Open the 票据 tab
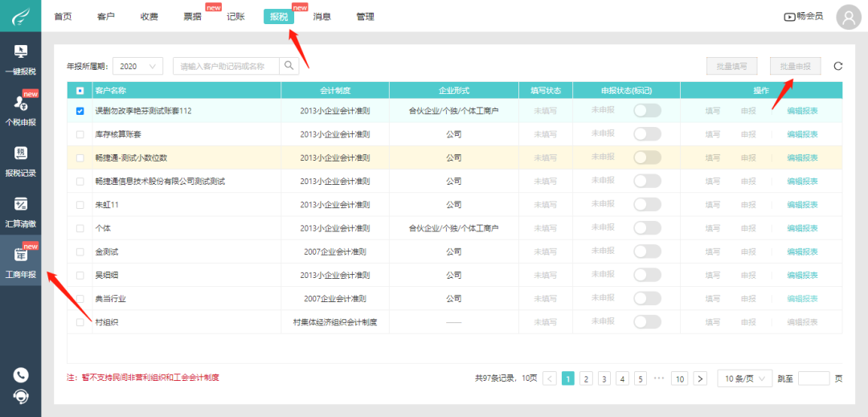The image size is (868, 417). point(193,17)
